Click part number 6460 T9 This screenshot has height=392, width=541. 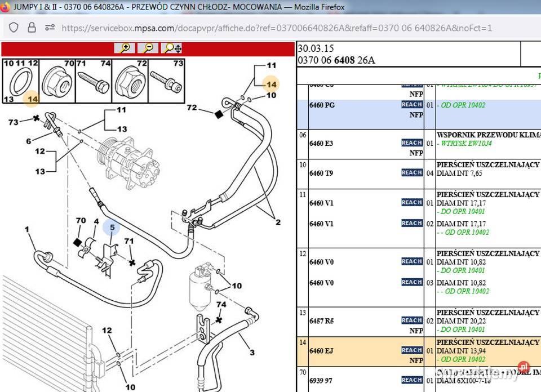pyautogui.click(x=321, y=173)
